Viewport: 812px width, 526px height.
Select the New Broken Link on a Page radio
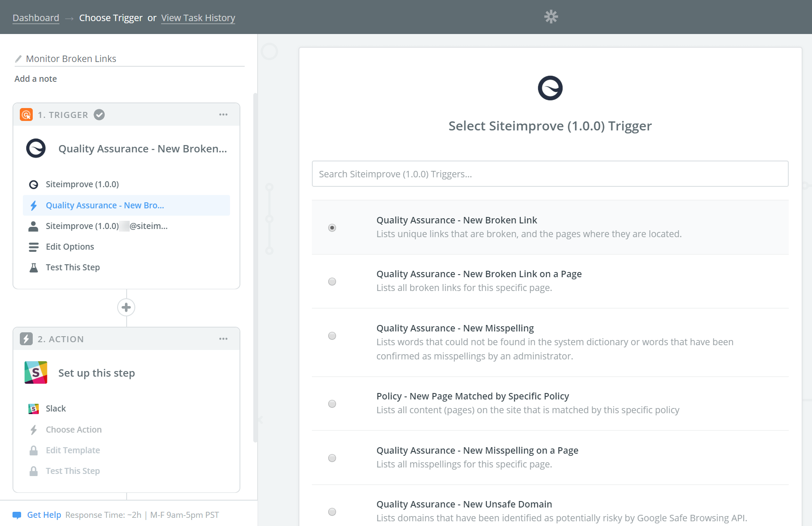332,282
